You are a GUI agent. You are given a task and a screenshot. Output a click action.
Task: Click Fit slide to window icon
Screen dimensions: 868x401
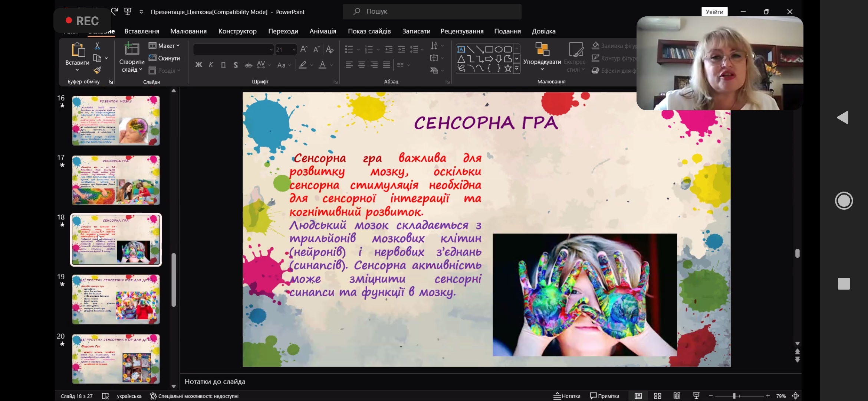pos(796,396)
